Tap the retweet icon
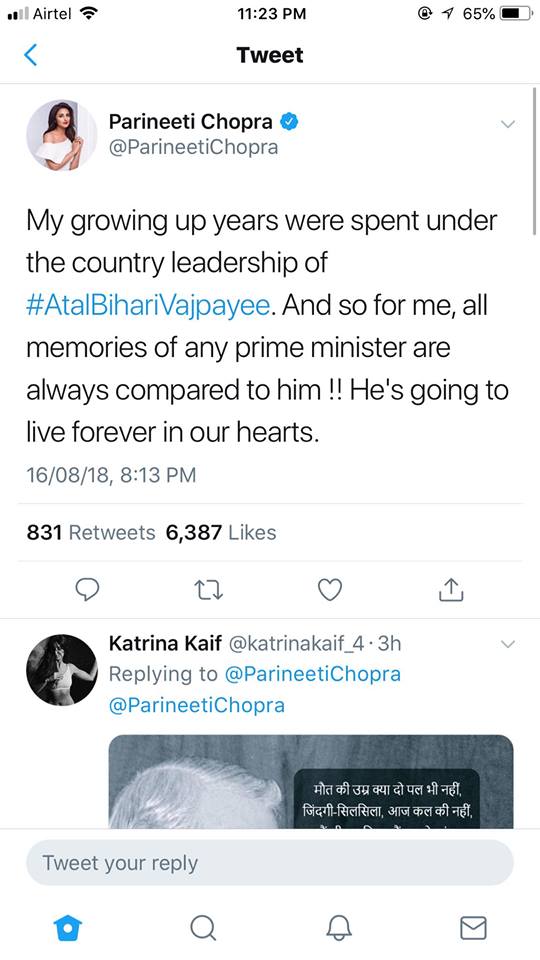 click(208, 590)
